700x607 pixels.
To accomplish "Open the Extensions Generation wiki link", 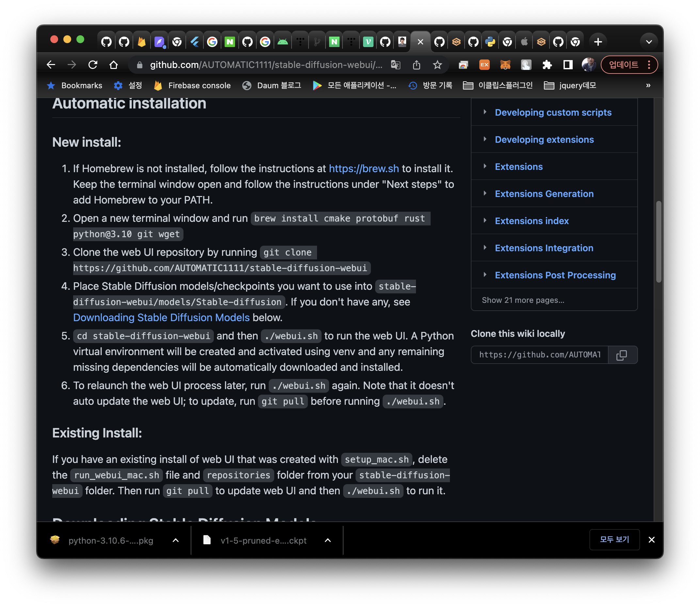I will coord(544,194).
